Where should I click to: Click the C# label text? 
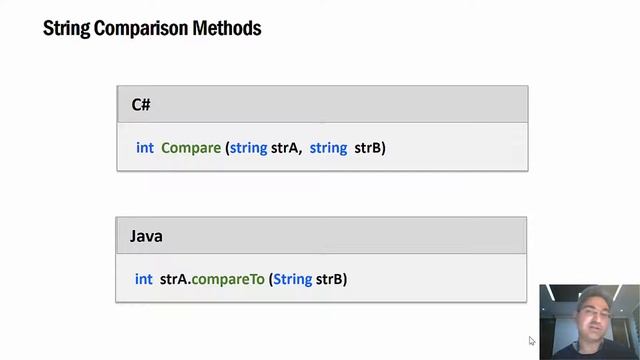(141, 105)
